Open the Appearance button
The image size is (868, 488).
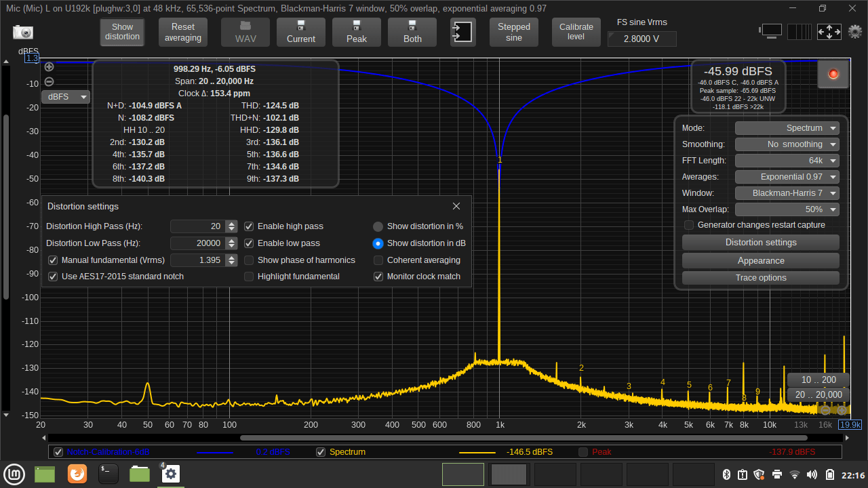pos(761,261)
